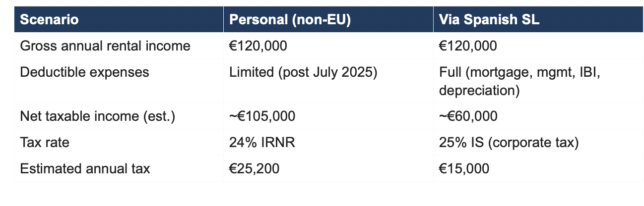Click the Personal (non-EU) column header
Image resolution: width=644 pixels, height=206 pixels.
[290, 21]
